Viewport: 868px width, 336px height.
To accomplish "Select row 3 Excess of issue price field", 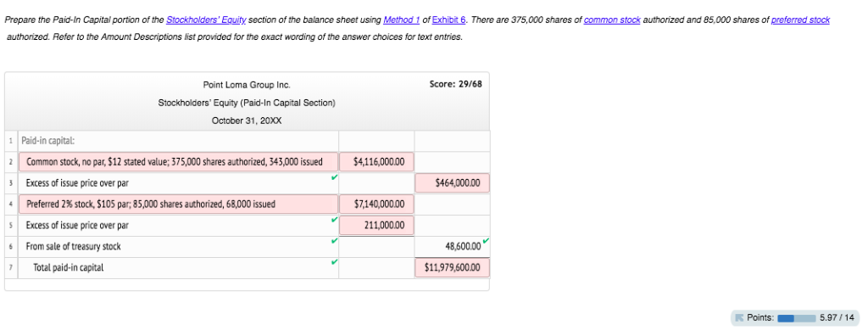I will [178, 183].
